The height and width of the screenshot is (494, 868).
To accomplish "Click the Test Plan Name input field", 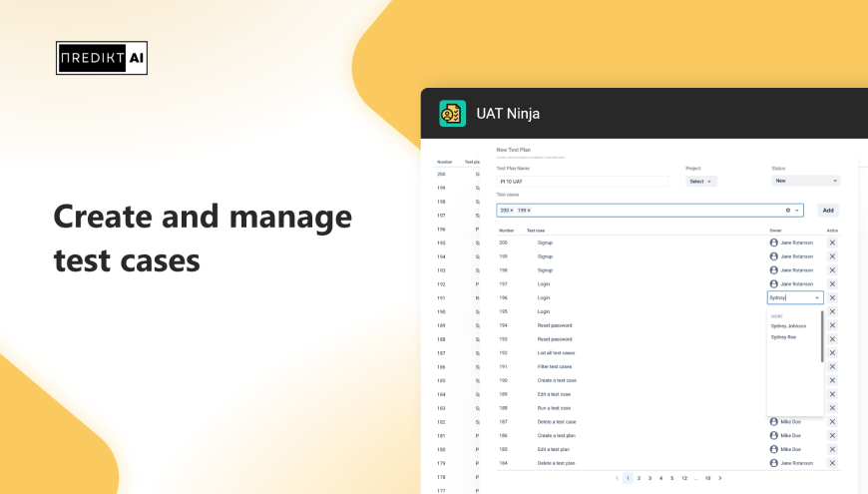I will click(583, 181).
